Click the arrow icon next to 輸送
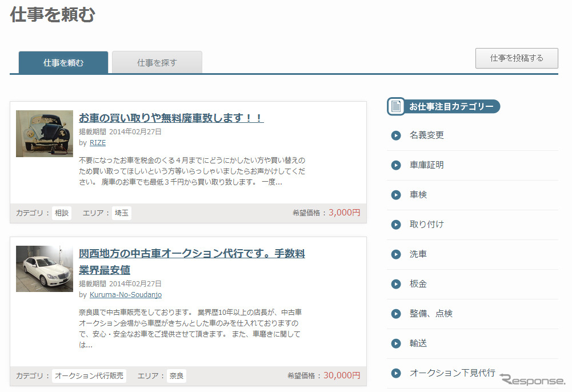 point(396,343)
